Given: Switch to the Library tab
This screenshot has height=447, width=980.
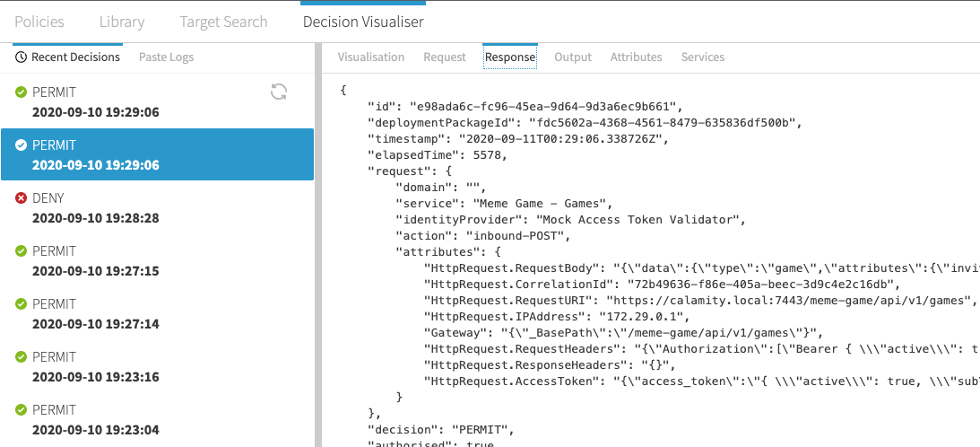Looking at the screenshot, I should point(122,22).
